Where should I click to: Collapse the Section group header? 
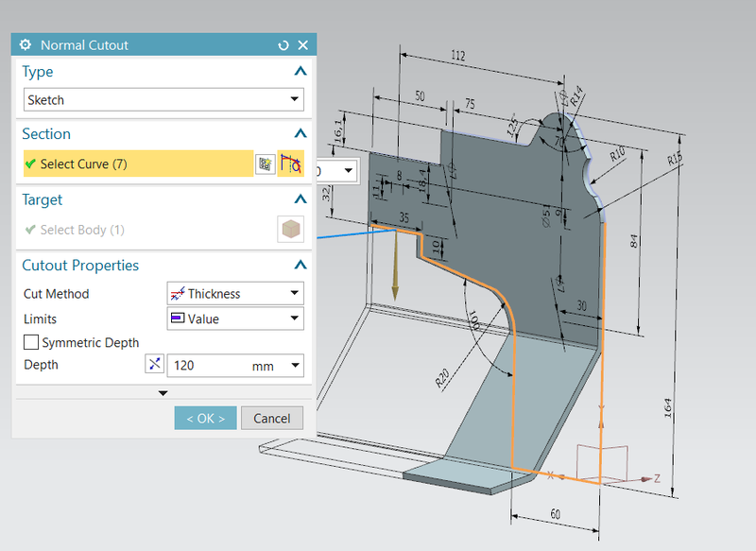(300, 133)
